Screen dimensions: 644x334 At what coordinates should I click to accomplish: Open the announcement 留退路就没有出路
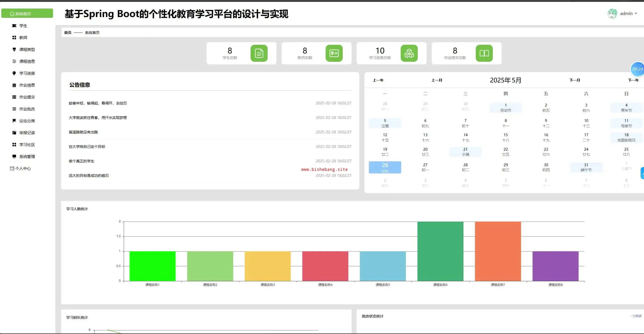click(x=83, y=132)
